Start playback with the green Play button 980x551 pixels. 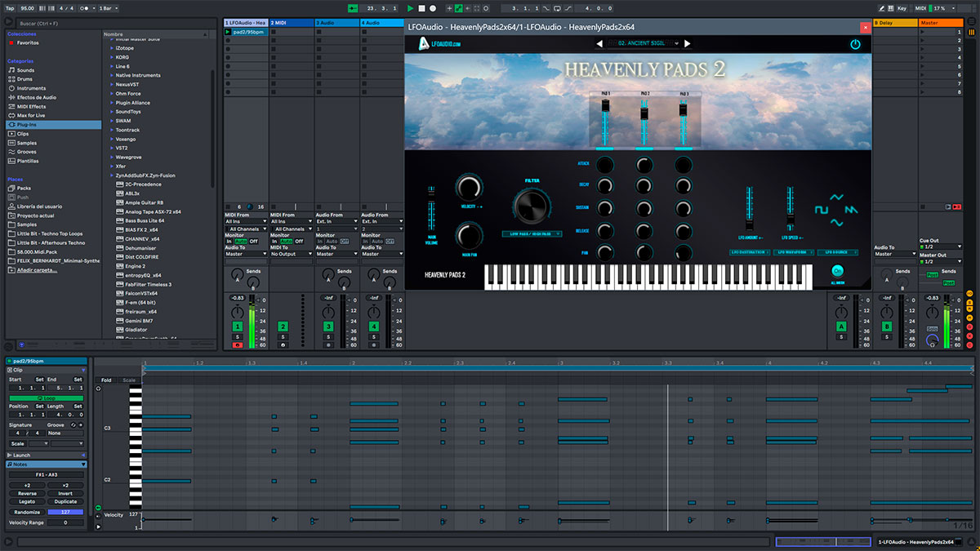(411, 7)
